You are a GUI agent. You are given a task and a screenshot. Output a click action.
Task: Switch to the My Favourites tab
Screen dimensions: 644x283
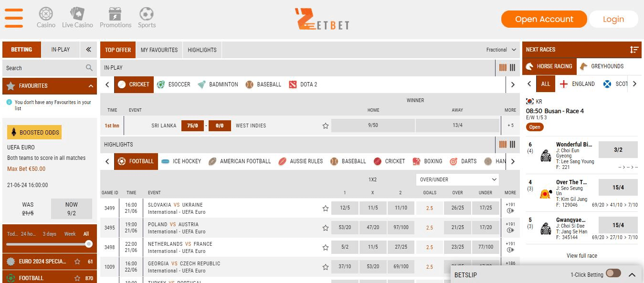pos(159,50)
